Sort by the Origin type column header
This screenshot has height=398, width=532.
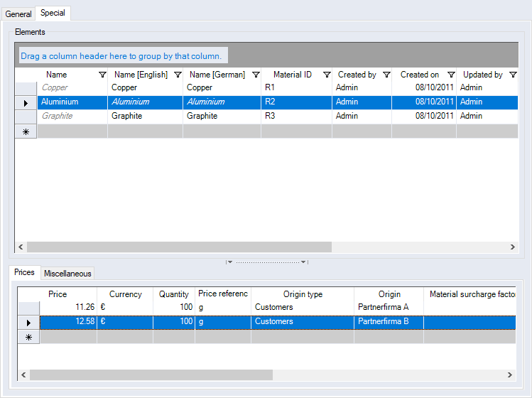point(303,294)
